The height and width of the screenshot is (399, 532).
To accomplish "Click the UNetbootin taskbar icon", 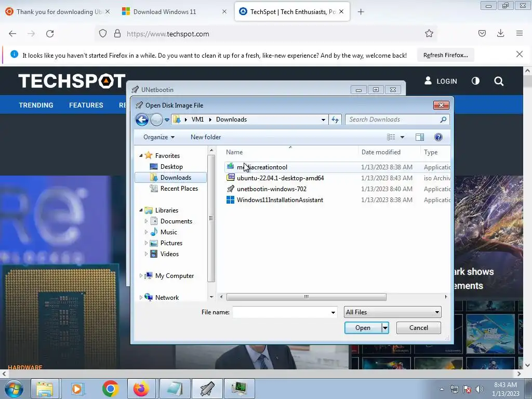I will [207, 389].
